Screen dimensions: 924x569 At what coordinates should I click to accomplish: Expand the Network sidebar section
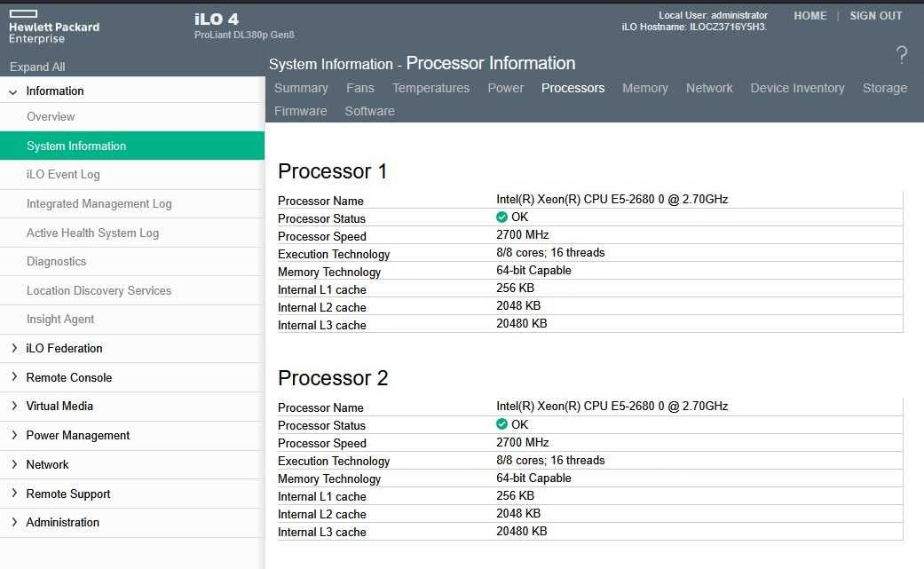click(x=14, y=464)
